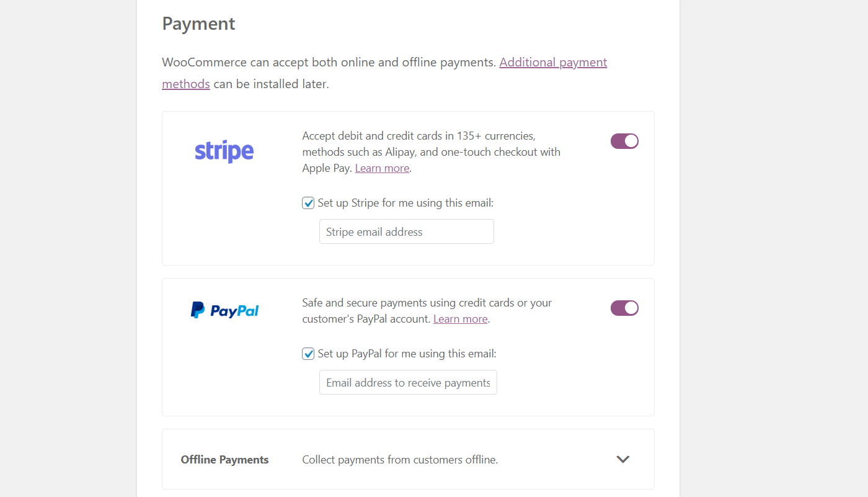Open the PayPal 'Learn more' link
Image resolution: width=868 pixels, height=497 pixels.
460,318
